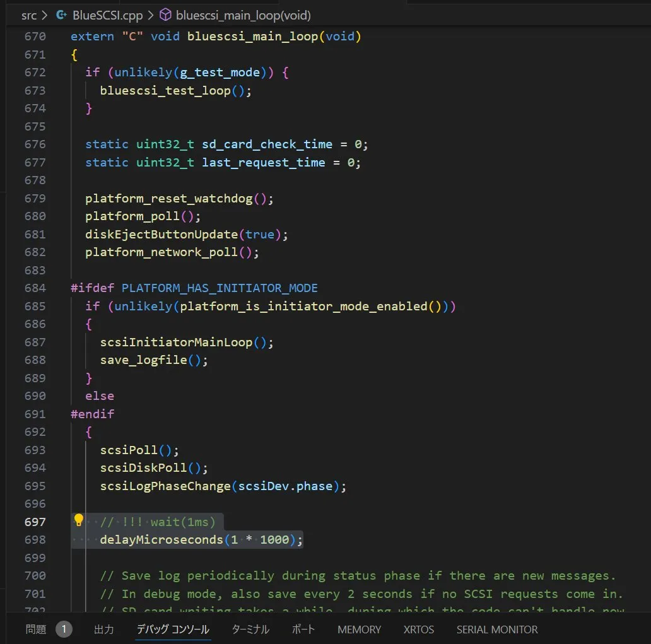Click bluescsi_test_loop call on line 673
This screenshot has width=651, height=644.
(165, 91)
